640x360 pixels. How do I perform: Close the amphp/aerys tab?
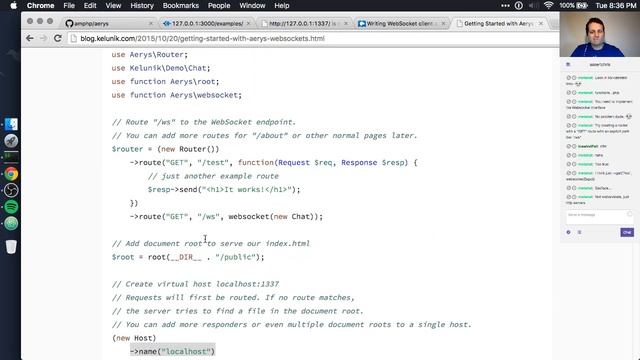pyautogui.click(x=151, y=24)
